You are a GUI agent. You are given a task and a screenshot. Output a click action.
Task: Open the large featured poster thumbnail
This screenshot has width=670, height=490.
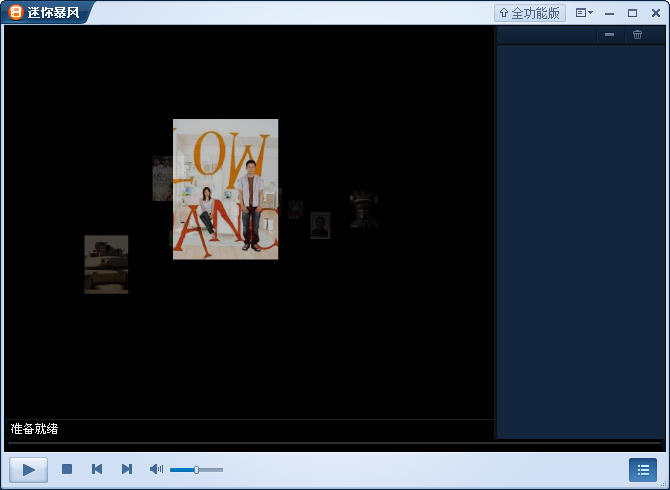coord(226,189)
